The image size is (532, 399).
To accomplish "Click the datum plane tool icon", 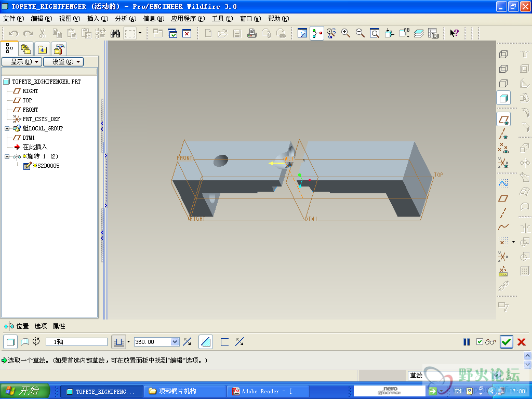I will coord(503,198).
